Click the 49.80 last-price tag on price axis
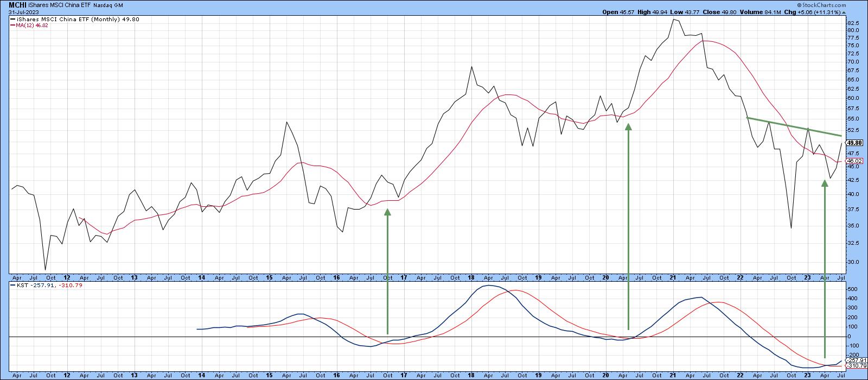Viewport: 868px width, 380px height. pos(854,143)
